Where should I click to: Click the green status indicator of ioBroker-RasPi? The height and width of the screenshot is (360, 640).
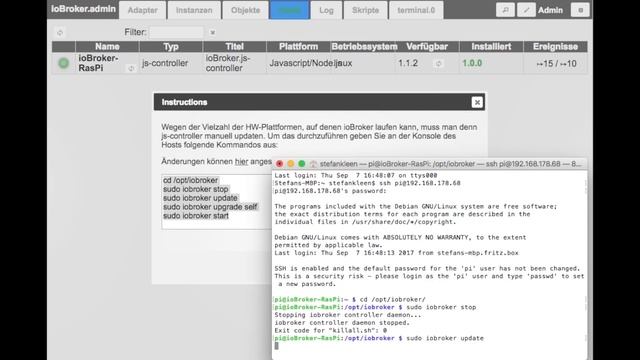tap(63, 63)
